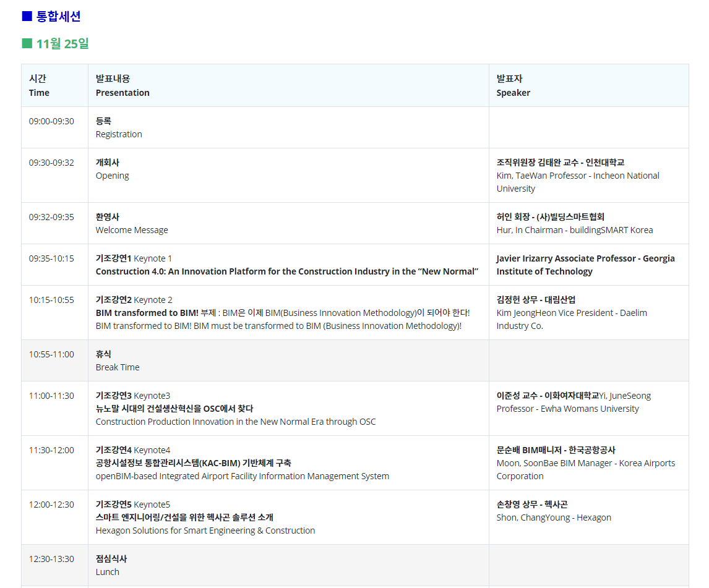This screenshot has width=709, height=588.
Task: Select the 09:32-09:35 time cell
Action: [54, 223]
